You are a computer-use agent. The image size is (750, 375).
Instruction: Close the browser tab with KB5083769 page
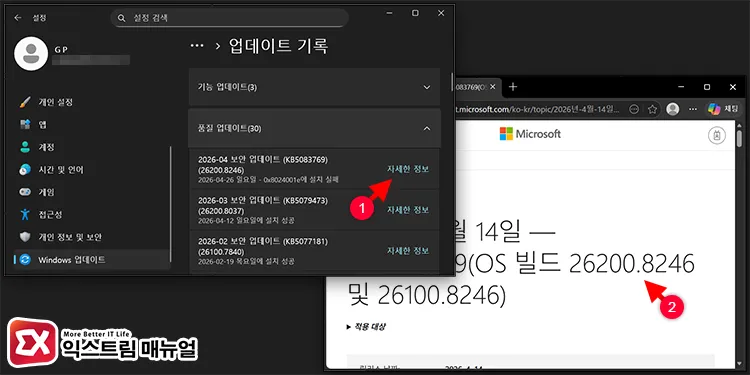click(493, 87)
